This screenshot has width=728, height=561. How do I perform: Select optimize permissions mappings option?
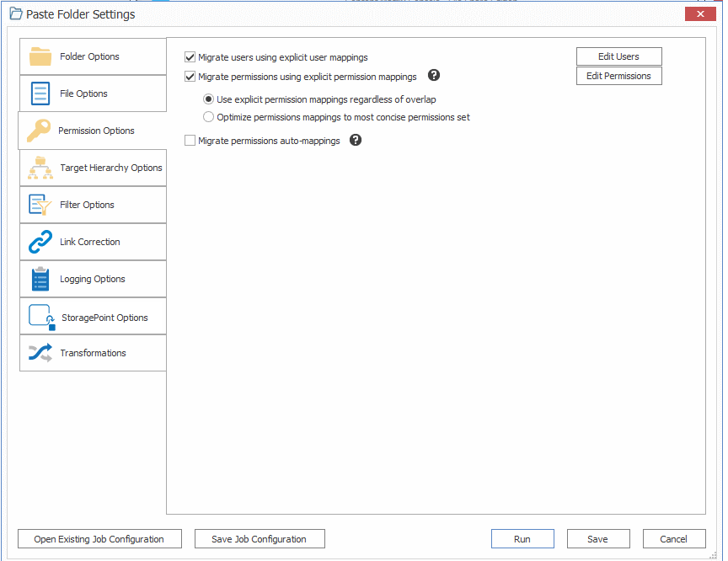tap(208, 116)
